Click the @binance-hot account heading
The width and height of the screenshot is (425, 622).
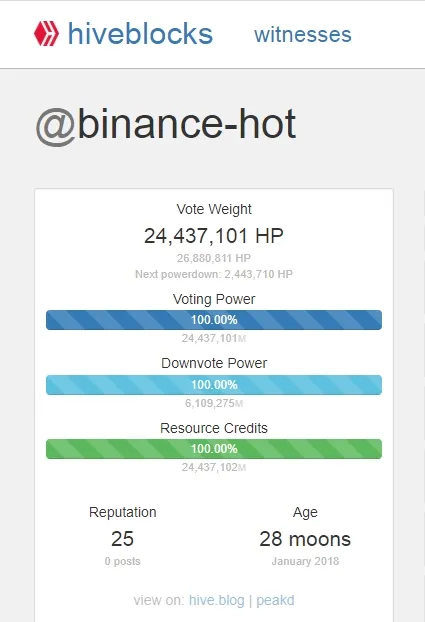pyautogui.click(x=166, y=124)
